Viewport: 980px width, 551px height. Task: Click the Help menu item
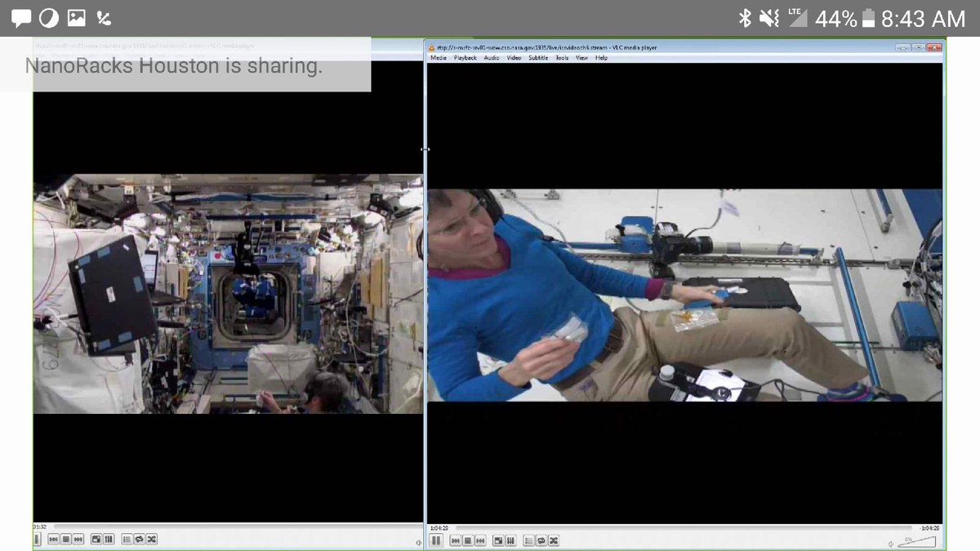click(601, 58)
